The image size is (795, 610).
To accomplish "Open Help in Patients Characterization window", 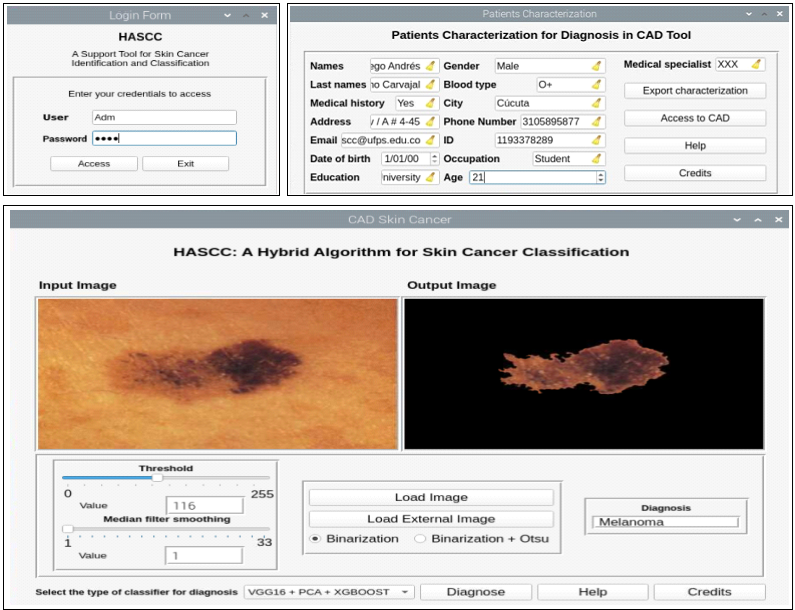I will 695,146.
